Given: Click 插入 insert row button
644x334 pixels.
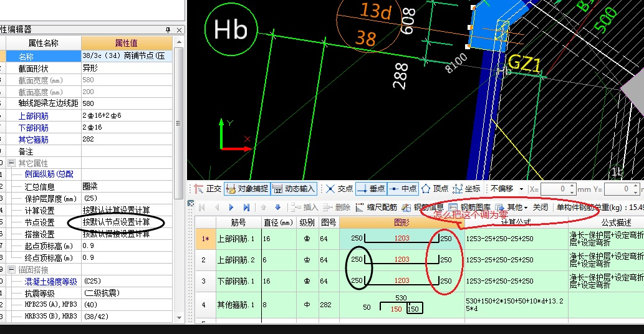Looking at the screenshot, I should pos(304,208).
